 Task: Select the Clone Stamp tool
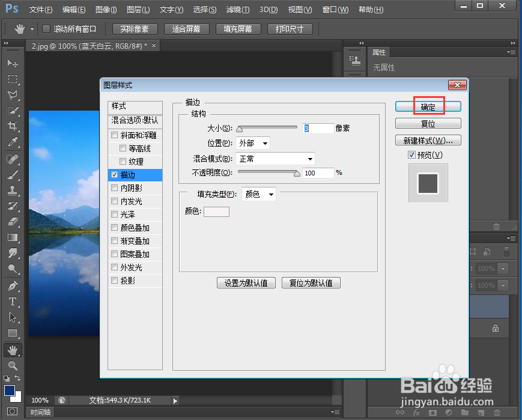13,190
